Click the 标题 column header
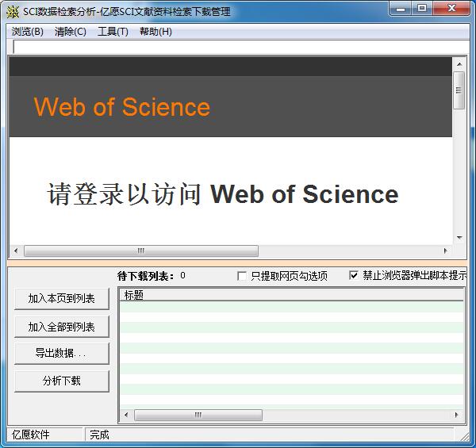The image size is (476, 448). tap(291, 295)
